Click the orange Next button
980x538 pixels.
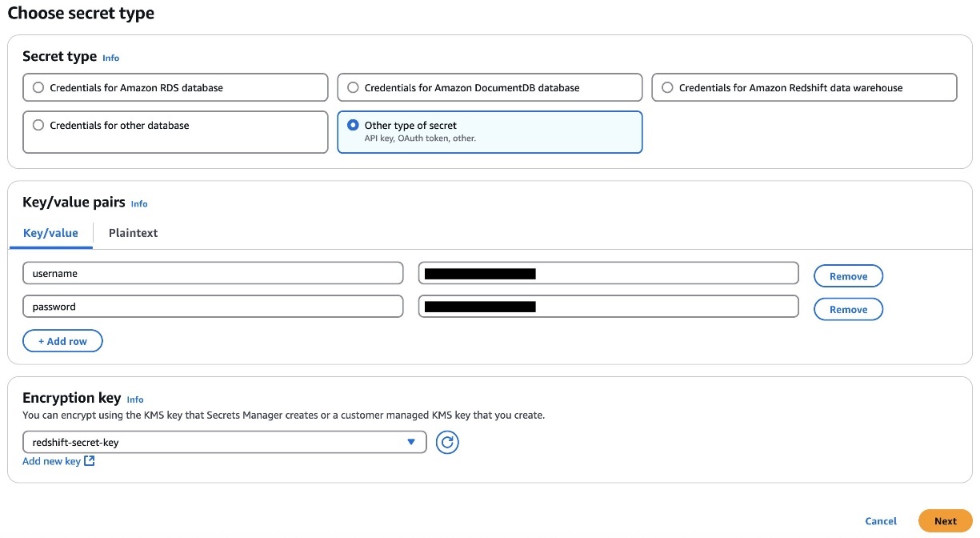(945, 520)
